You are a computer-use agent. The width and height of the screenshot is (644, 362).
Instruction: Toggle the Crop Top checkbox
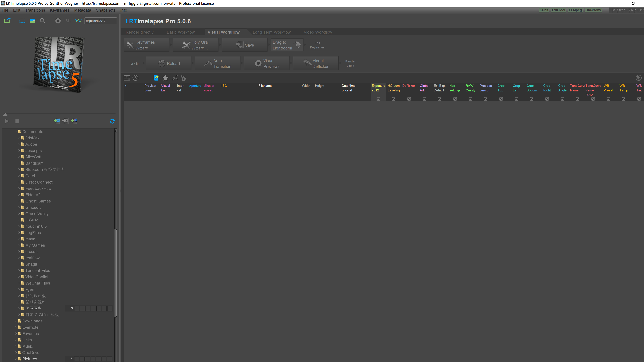[x=501, y=99]
